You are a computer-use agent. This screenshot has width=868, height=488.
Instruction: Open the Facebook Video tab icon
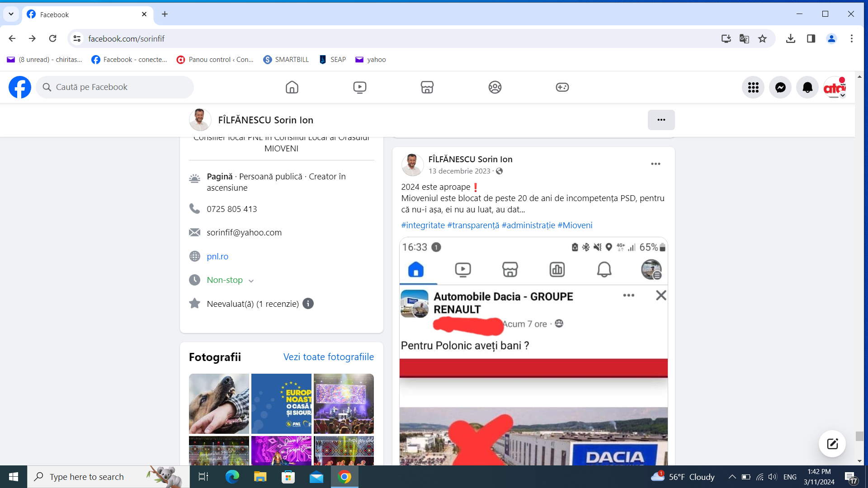[x=359, y=87]
